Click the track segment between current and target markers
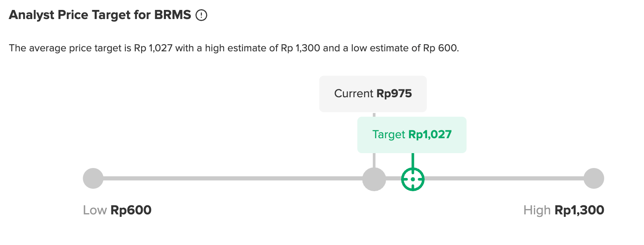644x245 pixels. click(393, 178)
